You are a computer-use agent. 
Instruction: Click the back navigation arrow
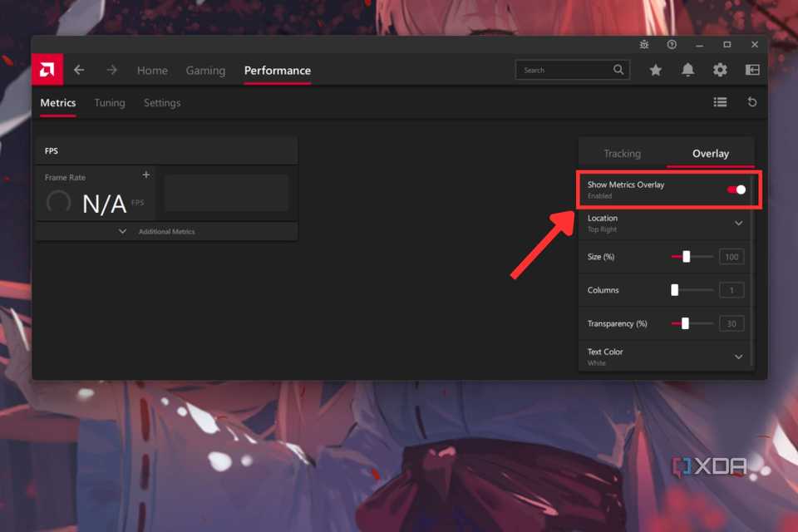(x=79, y=70)
